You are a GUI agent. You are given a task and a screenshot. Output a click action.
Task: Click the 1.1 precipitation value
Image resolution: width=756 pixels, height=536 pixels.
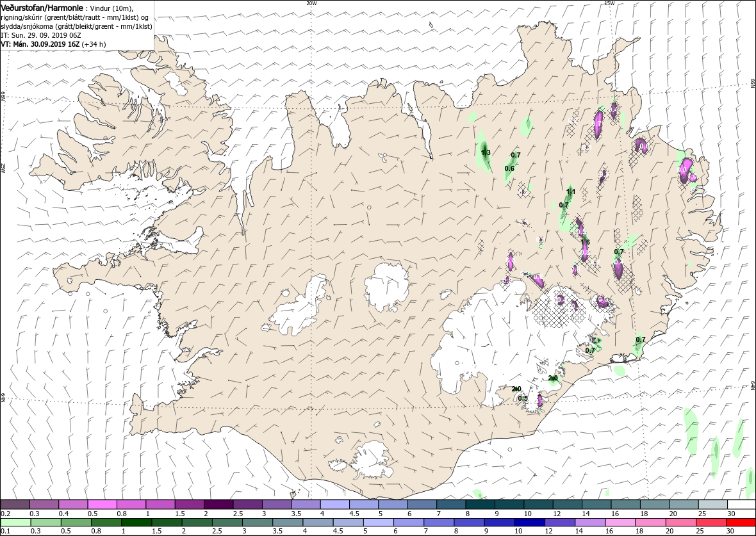point(571,192)
